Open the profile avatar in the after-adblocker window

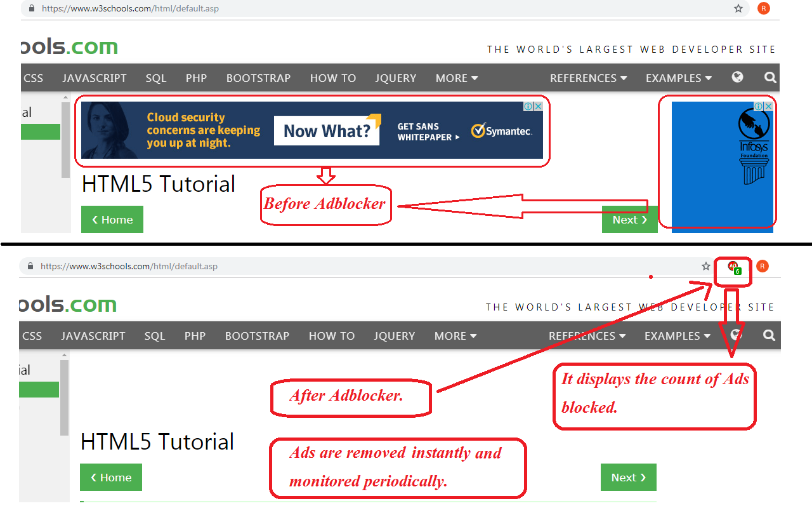point(763,266)
